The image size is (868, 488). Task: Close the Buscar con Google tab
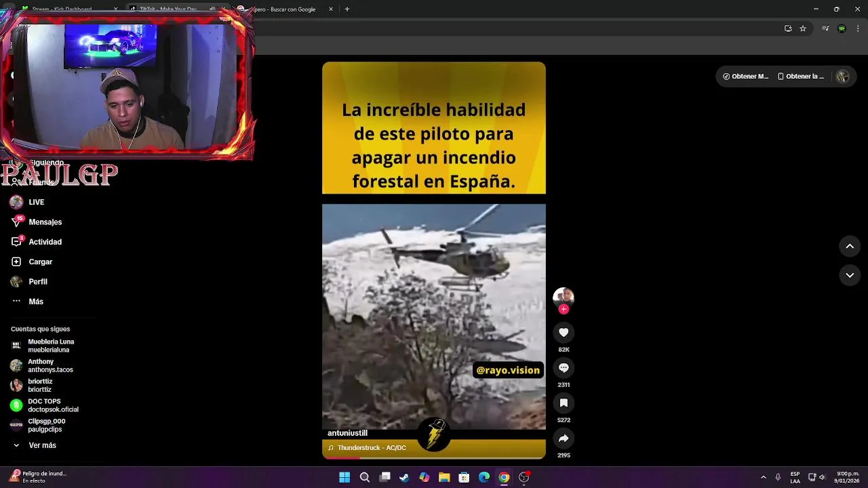pos(331,9)
